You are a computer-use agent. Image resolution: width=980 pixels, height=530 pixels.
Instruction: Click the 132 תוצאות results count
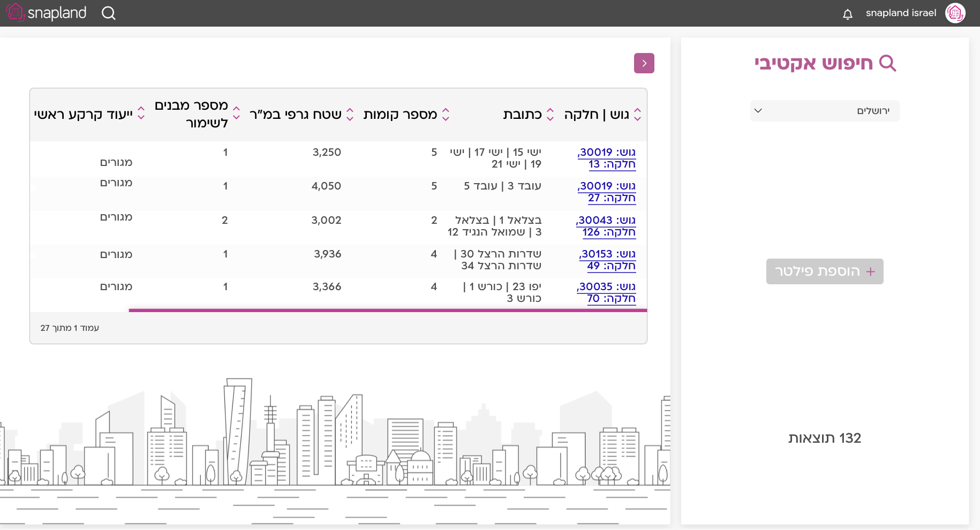tap(825, 438)
